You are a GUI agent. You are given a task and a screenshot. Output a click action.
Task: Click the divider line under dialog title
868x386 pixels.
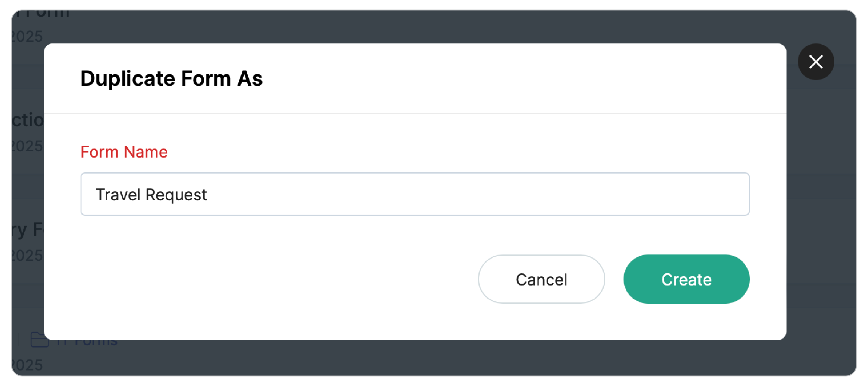coord(414,114)
